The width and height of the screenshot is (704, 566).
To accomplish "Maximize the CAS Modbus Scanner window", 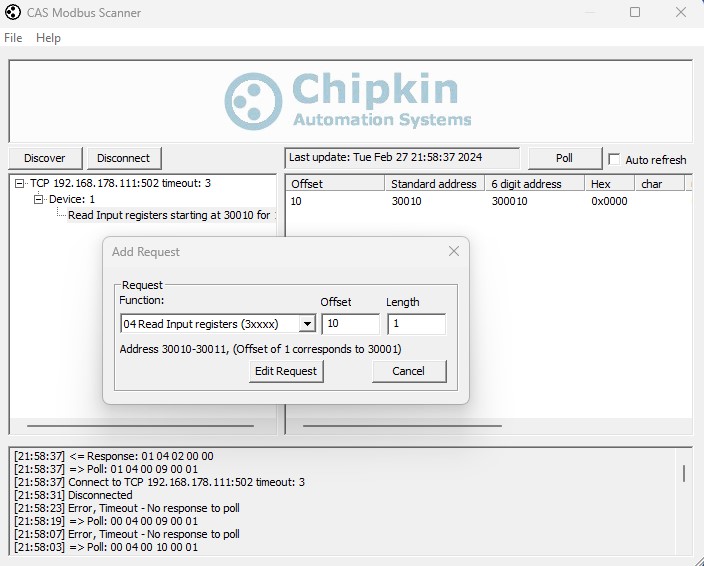I will coord(635,12).
